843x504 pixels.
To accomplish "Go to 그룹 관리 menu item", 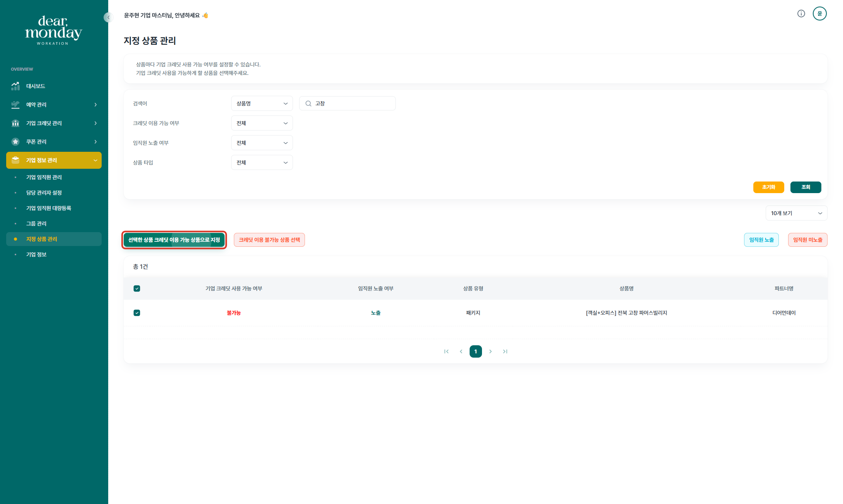I will 36,224.
